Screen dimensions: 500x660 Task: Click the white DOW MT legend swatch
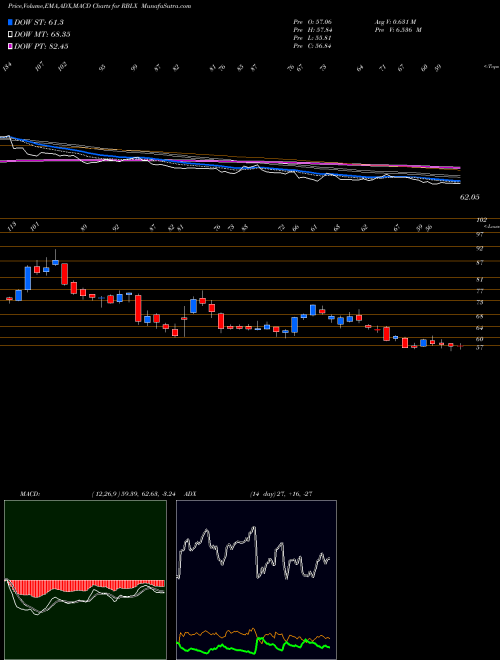point(10,35)
